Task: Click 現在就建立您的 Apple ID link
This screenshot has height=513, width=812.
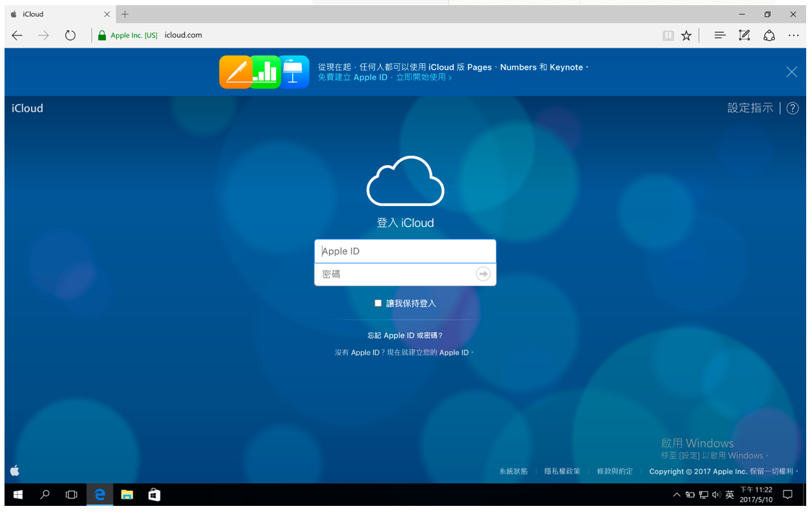Action: pyautogui.click(x=430, y=353)
